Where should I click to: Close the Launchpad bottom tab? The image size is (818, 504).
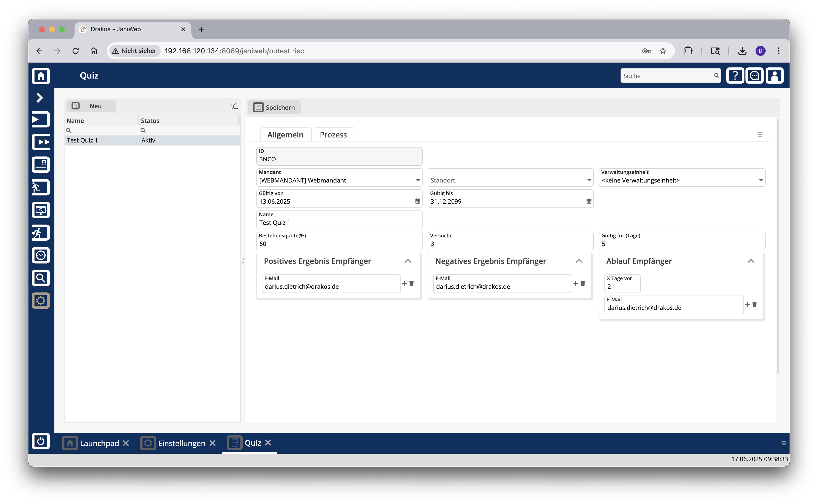coord(126,444)
